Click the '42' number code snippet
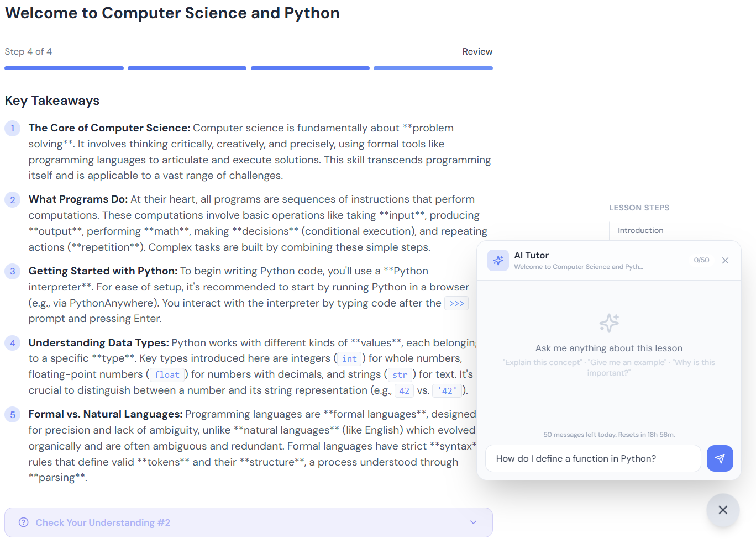The height and width of the screenshot is (539, 756). [x=405, y=391]
